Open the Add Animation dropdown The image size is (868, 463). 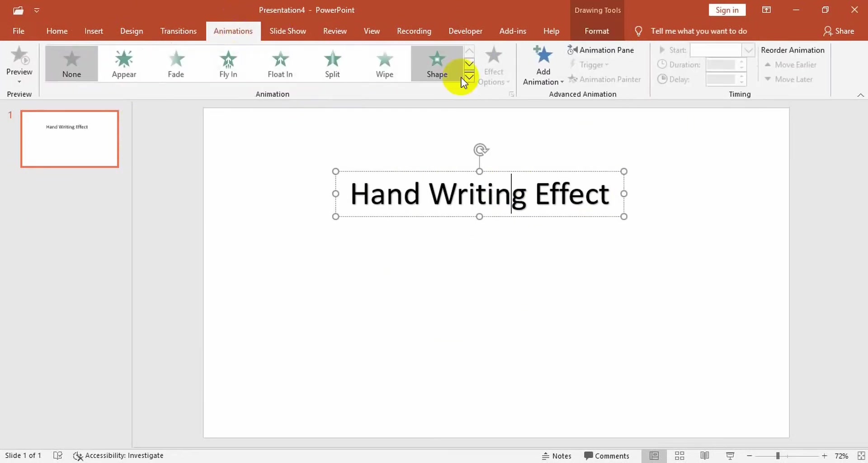pos(542,65)
